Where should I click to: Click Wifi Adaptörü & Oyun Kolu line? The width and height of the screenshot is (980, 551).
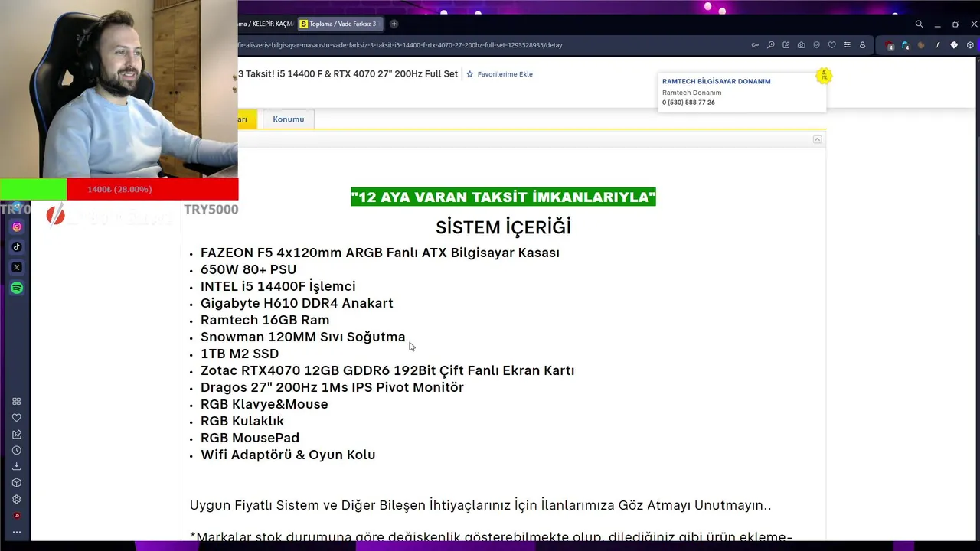coord(288,455)
